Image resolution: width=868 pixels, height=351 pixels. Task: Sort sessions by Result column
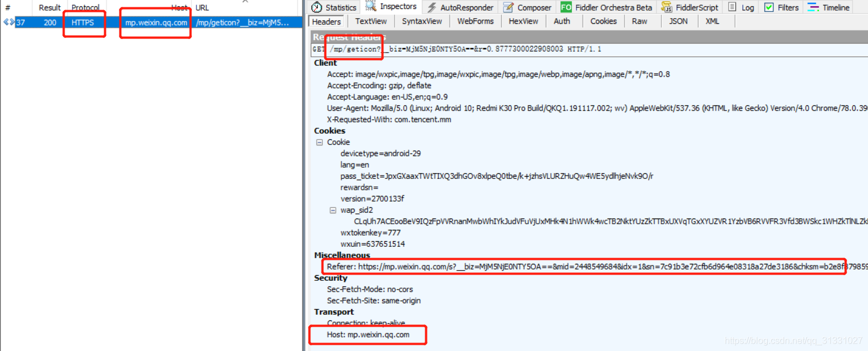tap(50, 7)
